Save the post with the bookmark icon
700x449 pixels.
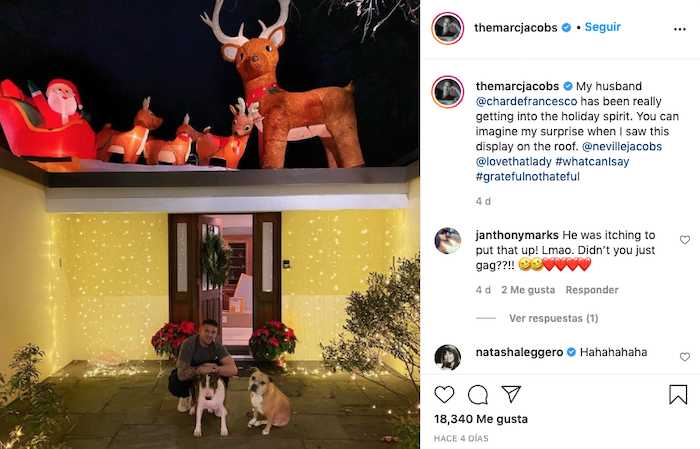pos(678,395)
